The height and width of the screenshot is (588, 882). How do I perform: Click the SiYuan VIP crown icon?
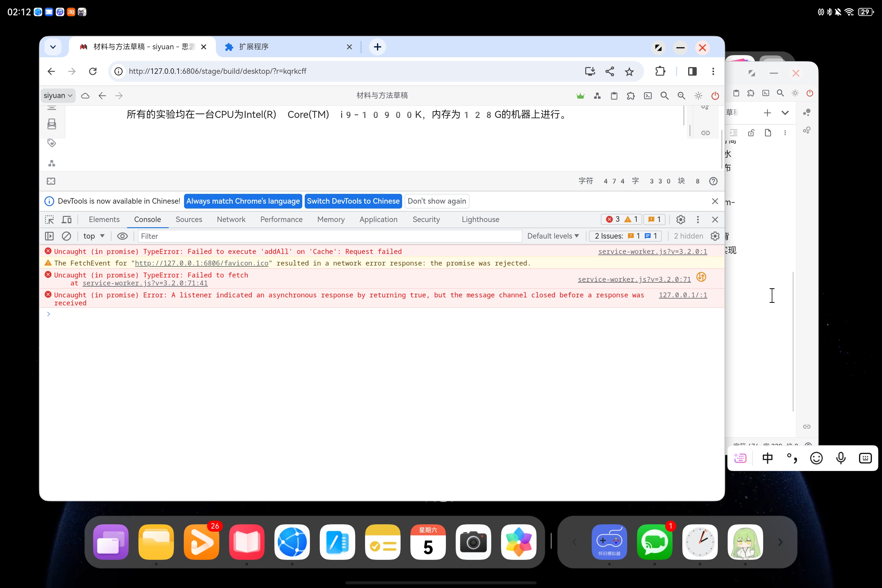coord(580,96)
